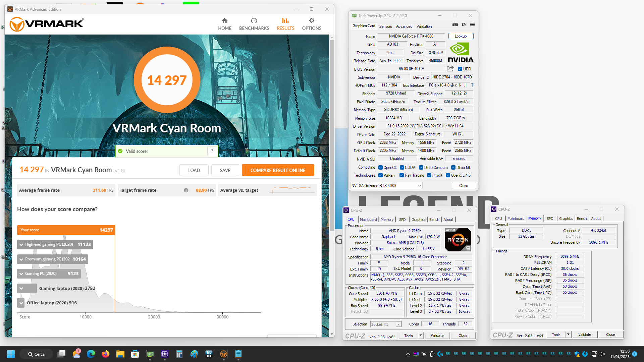Switch to GPU-Z Sensors tab
This screenshot has width=644, height=362.
click(385, 26)
